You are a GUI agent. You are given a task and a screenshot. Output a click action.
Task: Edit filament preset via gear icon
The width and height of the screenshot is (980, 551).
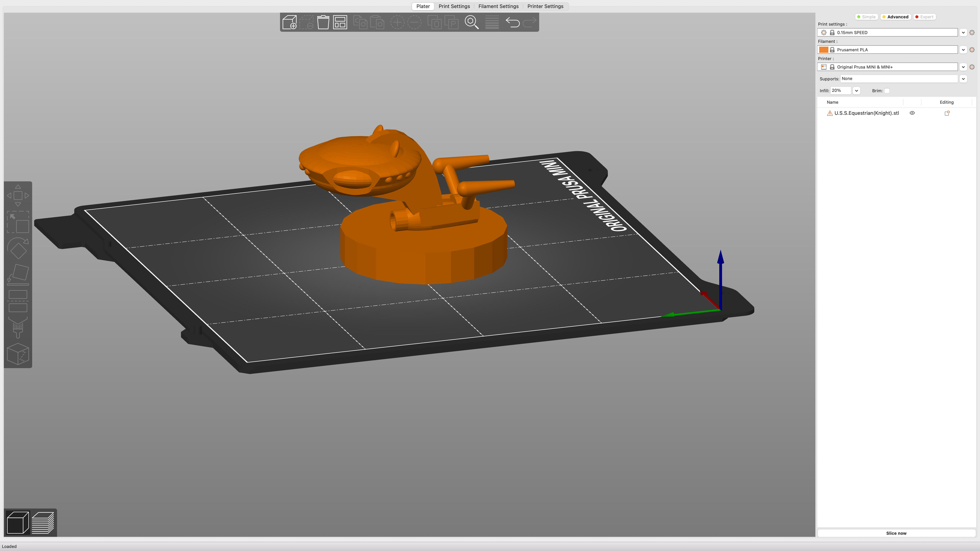[x=972, y=50]
